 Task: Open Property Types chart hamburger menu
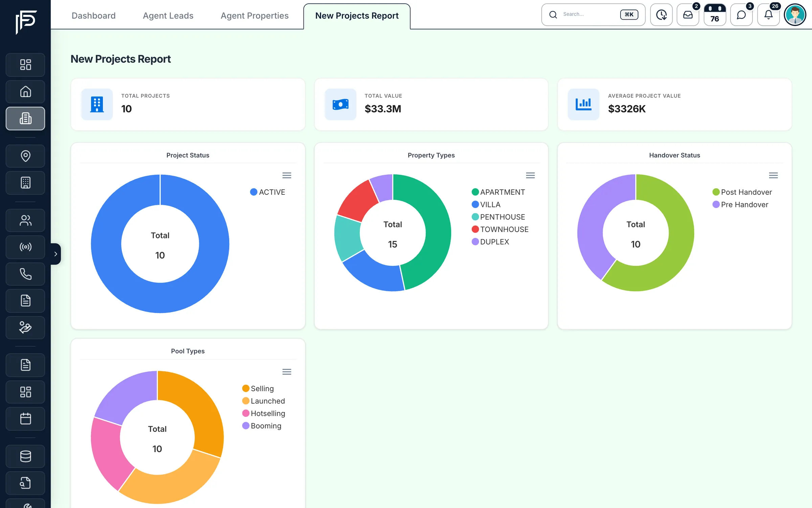click(x=530, y=175)
